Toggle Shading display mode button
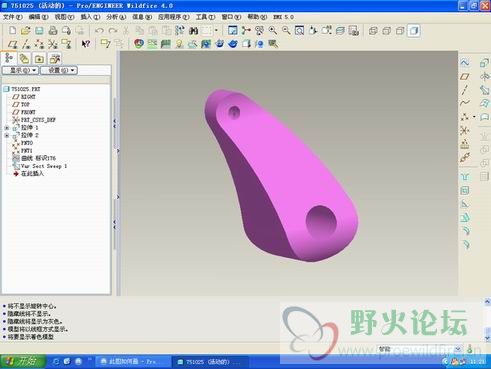This screenshot has height=369, width=491. (x=414, y=31)
